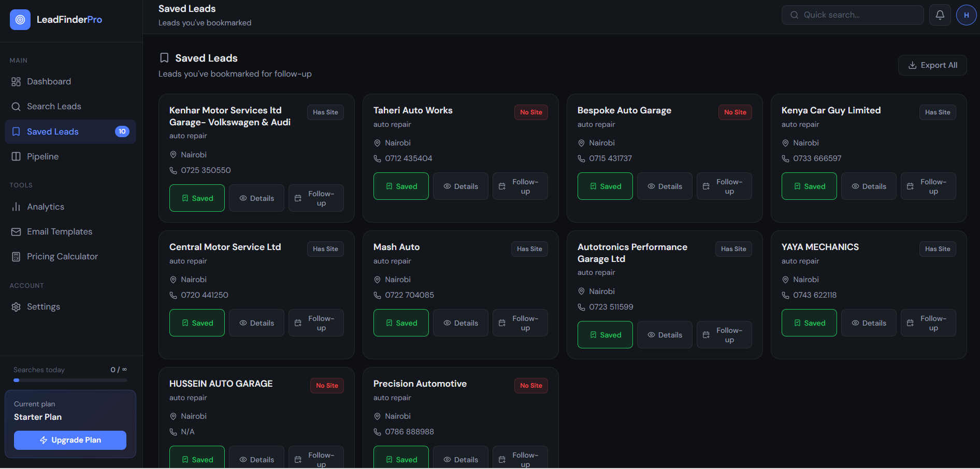This screenshot has height=469, width=980.
Task: View Details for Kenya Car Guy Limited
Action: point(869,186)
